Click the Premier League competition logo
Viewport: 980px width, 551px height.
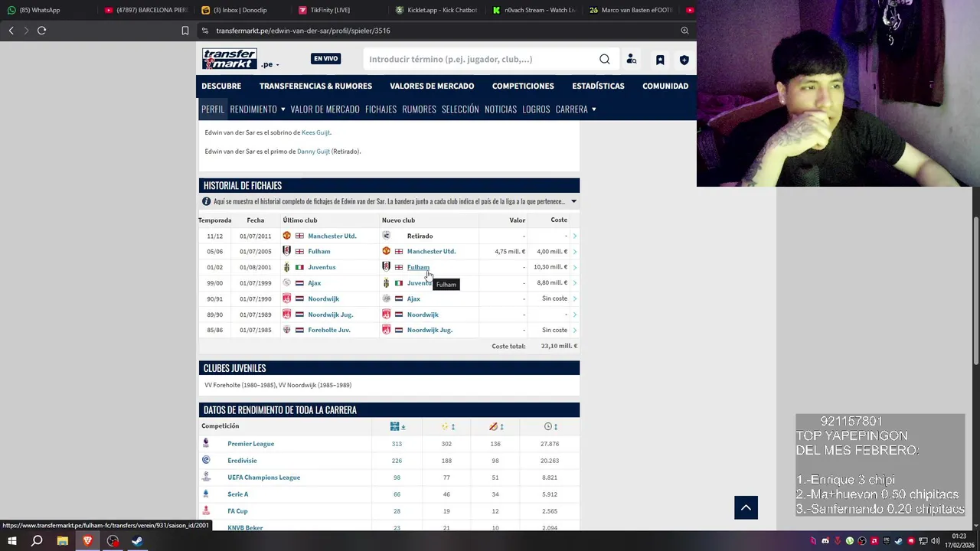pyautogui.click(x=206, y=443)
